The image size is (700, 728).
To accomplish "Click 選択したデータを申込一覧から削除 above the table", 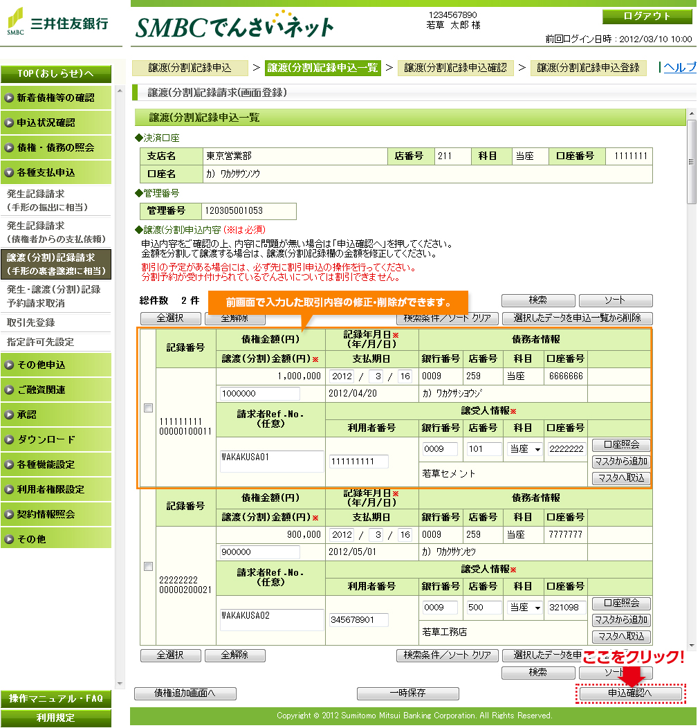I will [578, 318].
